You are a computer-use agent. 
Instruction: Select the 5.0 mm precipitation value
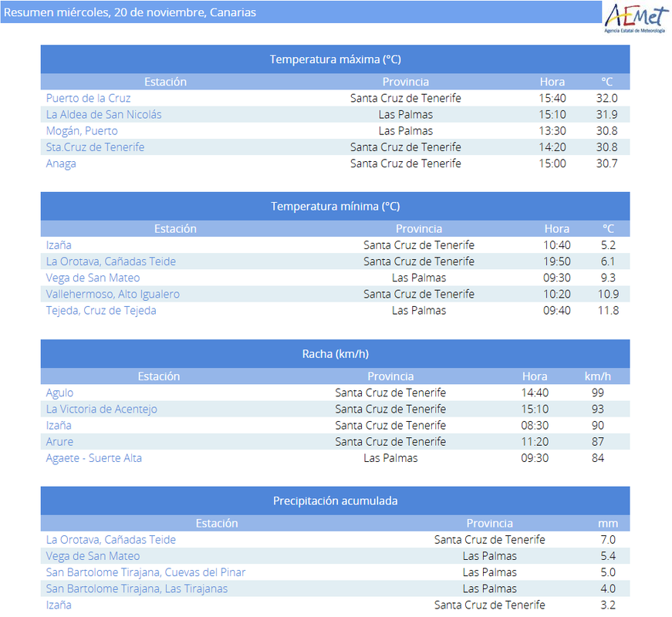[608, 572]
